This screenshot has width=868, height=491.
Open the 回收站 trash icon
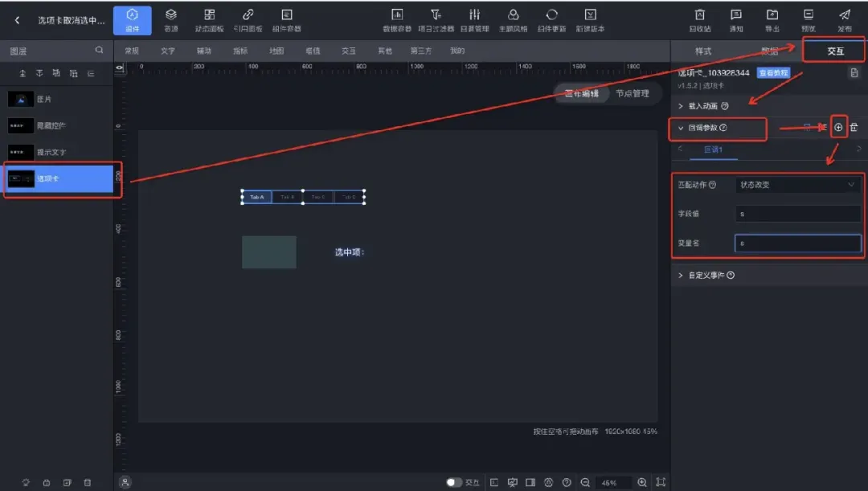click(700, 20)
